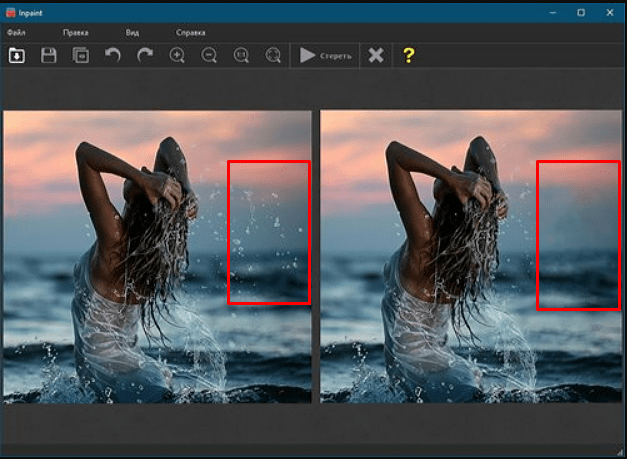Set zoom to actual size 1:1
The width and height of the screenshot is (627, 459).
(x=241, y=56)
